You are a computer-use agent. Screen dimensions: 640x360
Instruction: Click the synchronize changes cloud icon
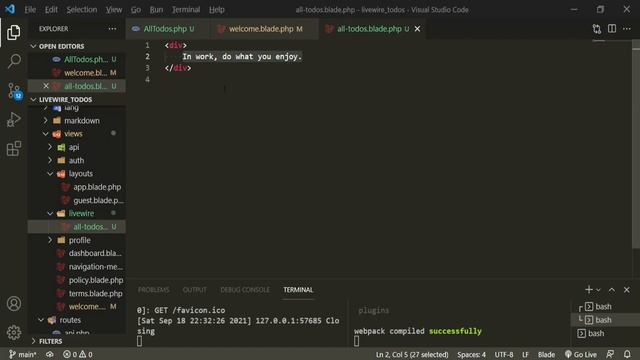(x=50, y=354)
